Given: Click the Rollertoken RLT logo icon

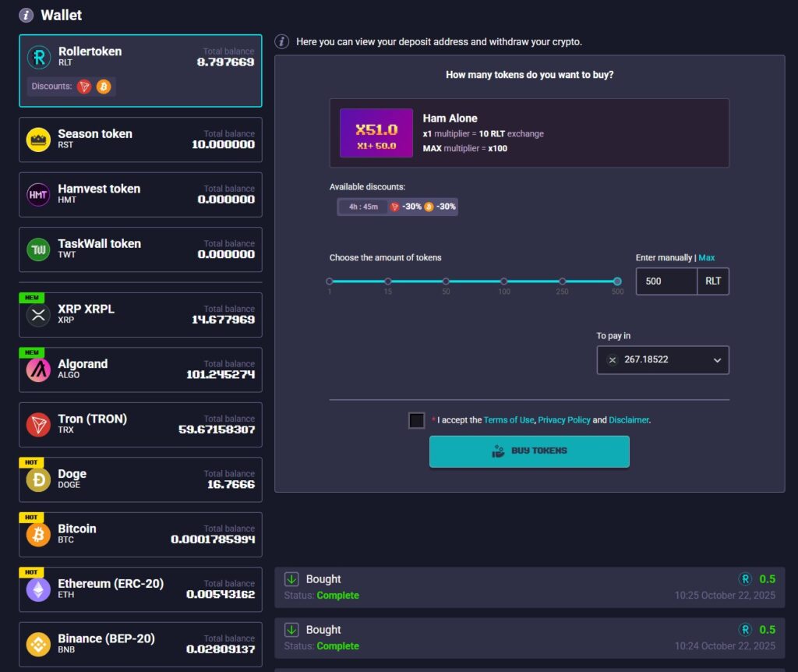Looking at the screenshot, I should 38,57.
